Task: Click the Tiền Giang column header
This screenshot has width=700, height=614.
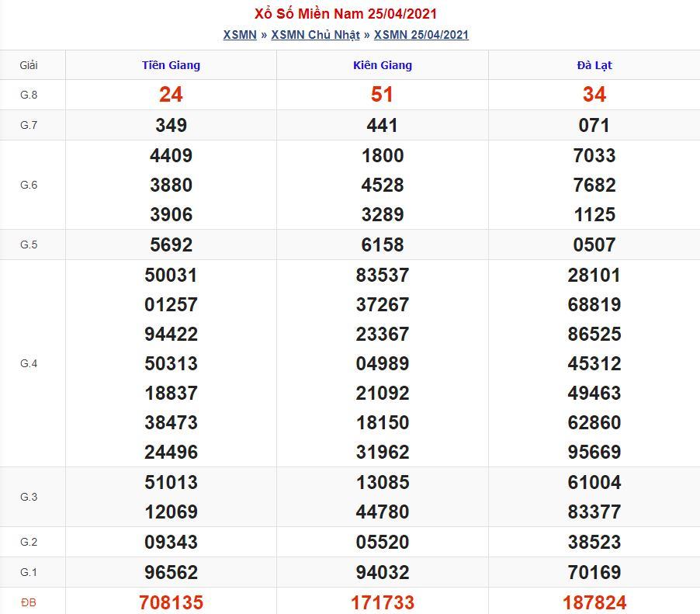Action: [x=171, y=65]
